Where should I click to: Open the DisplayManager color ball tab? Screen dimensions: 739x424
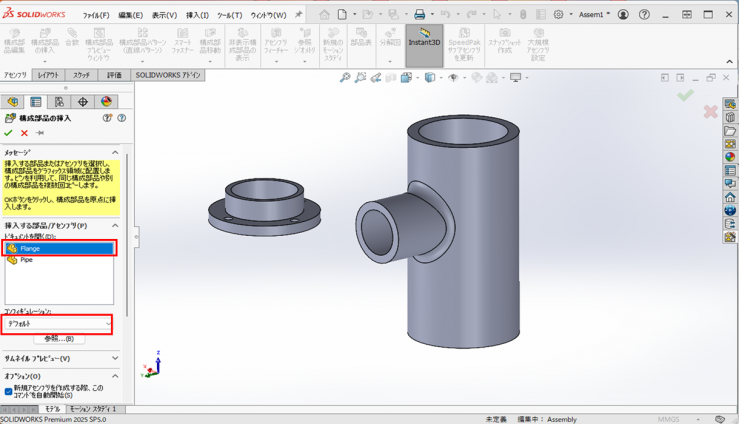click(x=104, y=101)
